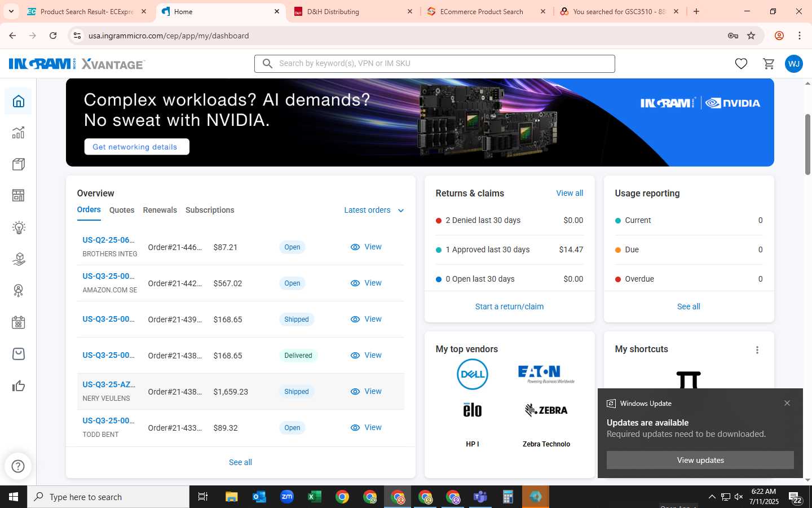Switch to the Orders tab
The width and height of the screenshot is (812, 508).
click(x=89, y=210)
